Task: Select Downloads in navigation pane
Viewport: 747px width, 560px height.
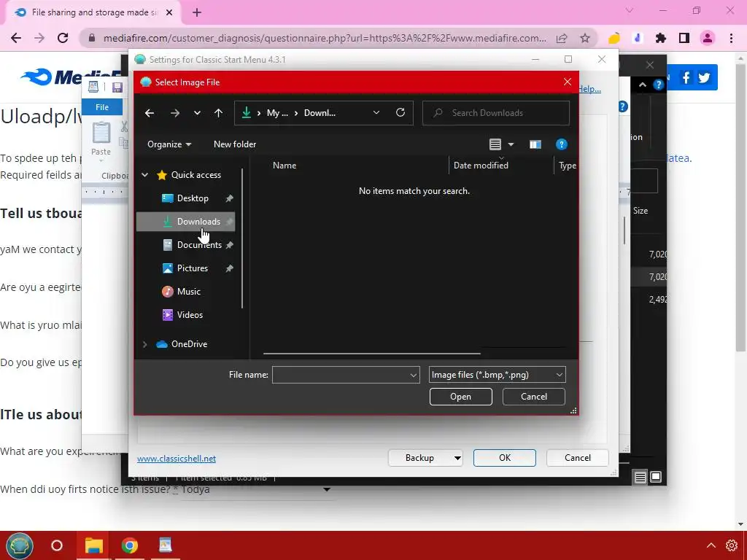Action: (186, 222)
